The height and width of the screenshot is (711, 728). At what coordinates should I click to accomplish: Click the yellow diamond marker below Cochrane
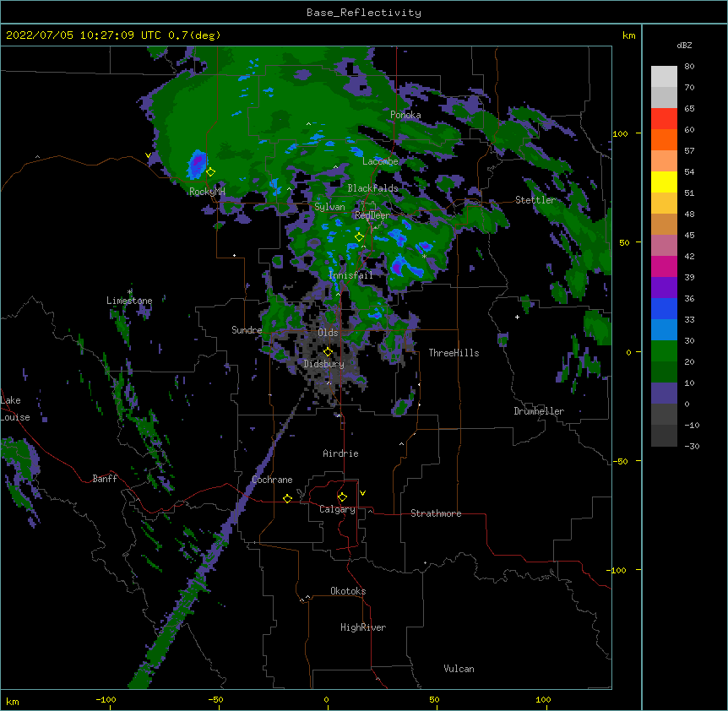click(x=287, y=498)
